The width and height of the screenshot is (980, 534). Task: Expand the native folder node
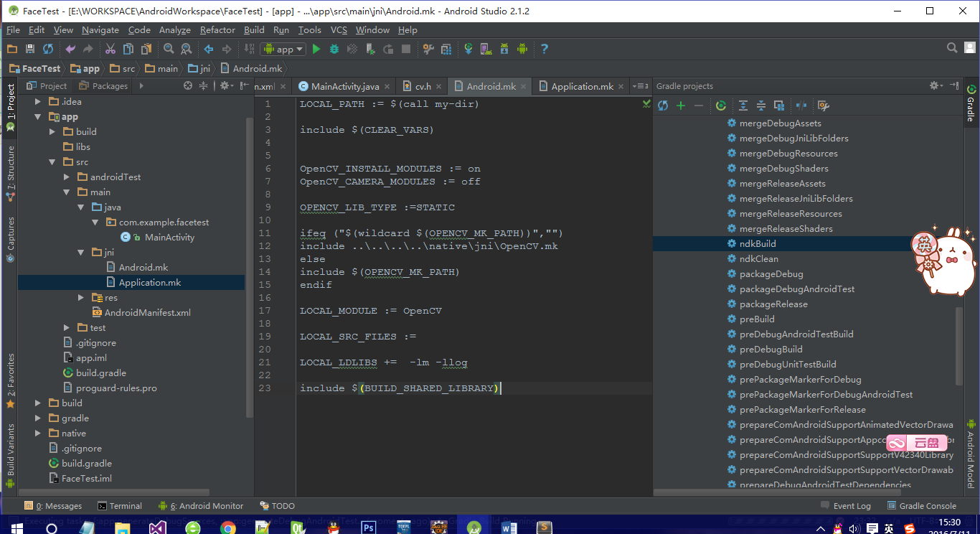37,433
